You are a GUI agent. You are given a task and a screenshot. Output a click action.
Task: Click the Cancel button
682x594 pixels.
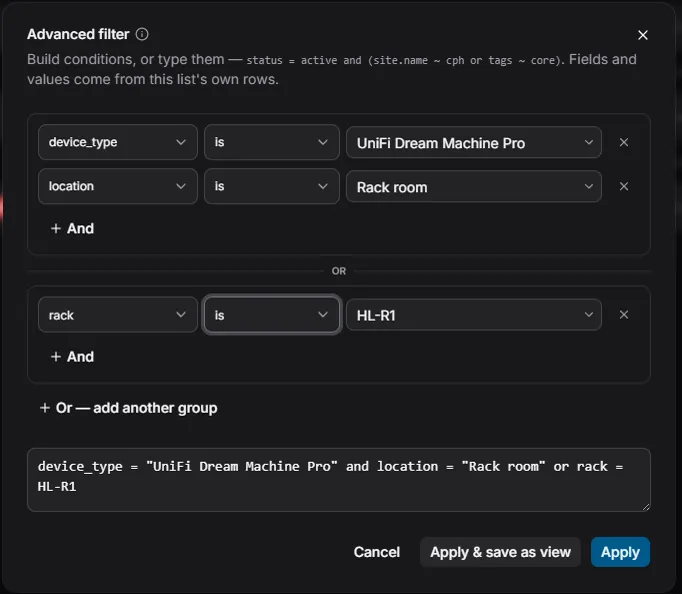point(377,552)
